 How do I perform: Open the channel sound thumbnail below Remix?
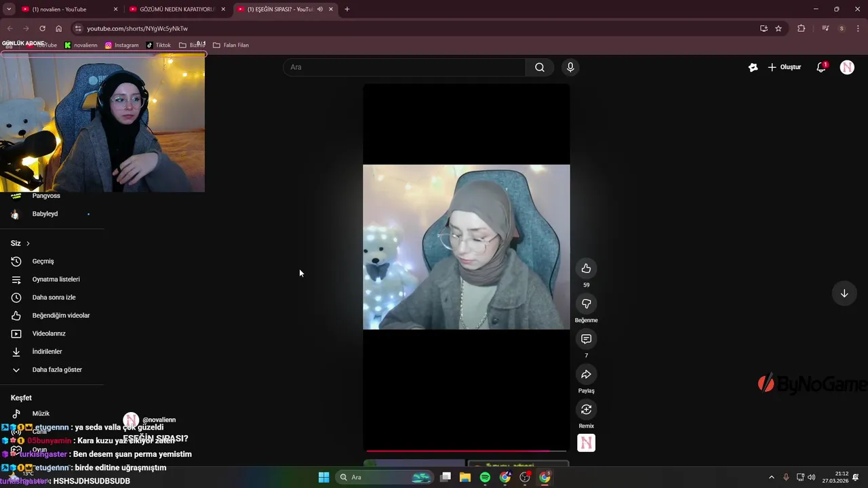pos(586,443)
